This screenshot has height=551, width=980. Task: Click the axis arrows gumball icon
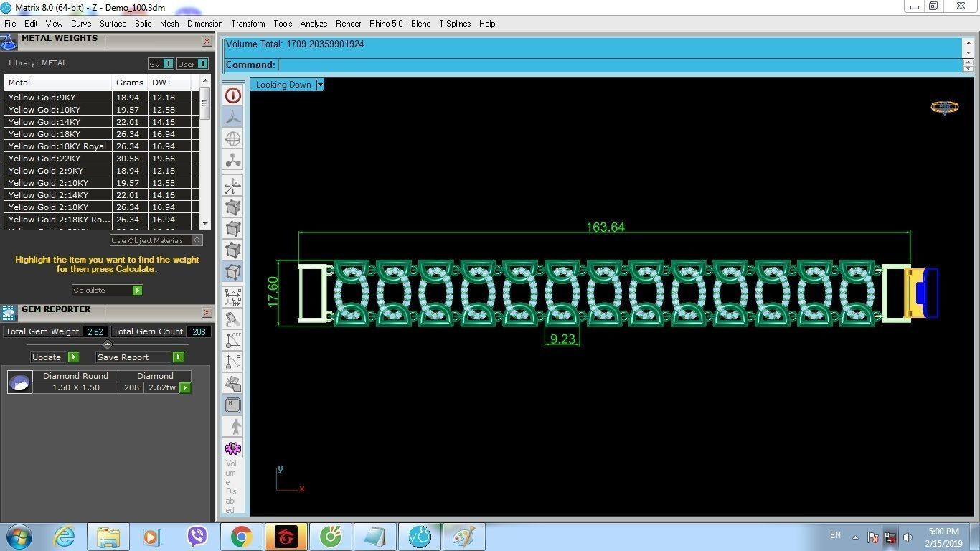point(233,187)
